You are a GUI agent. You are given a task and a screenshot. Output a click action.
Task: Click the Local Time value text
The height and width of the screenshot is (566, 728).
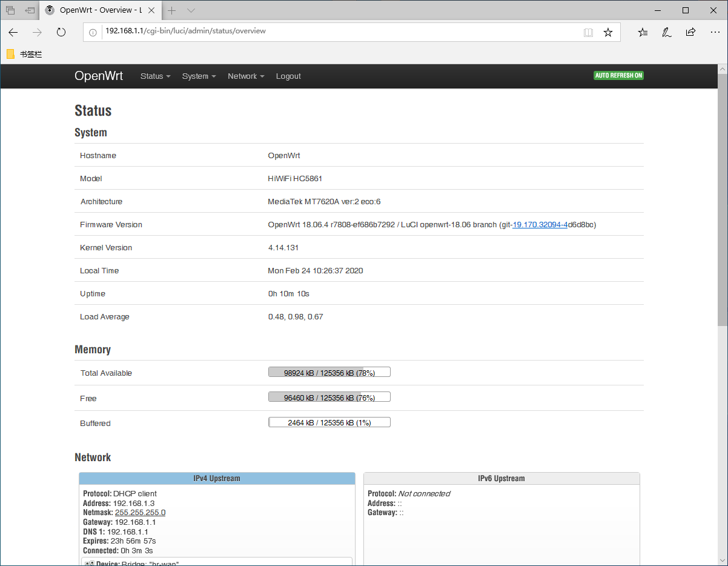pyautogui.click(x=316, y=271)
